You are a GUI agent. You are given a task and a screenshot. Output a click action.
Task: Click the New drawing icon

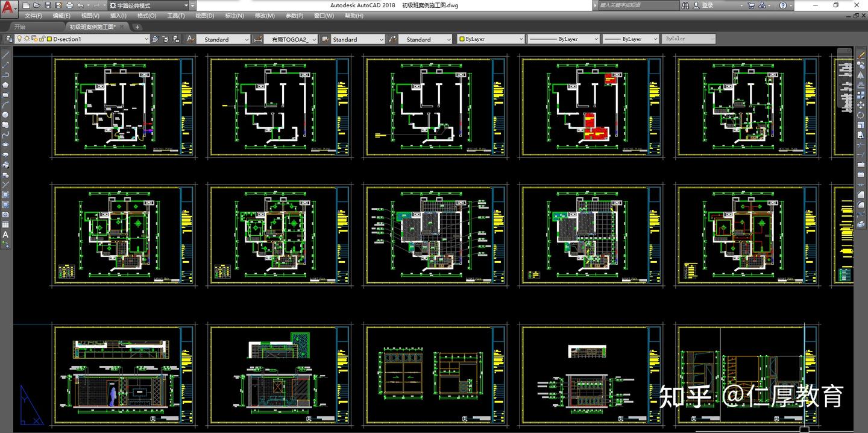(26, 5)
